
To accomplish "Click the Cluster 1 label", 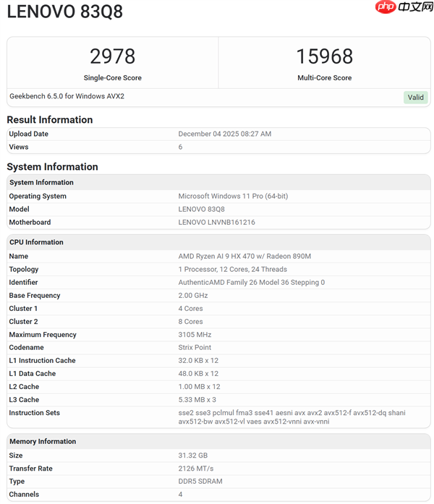I will click(23, 309).
